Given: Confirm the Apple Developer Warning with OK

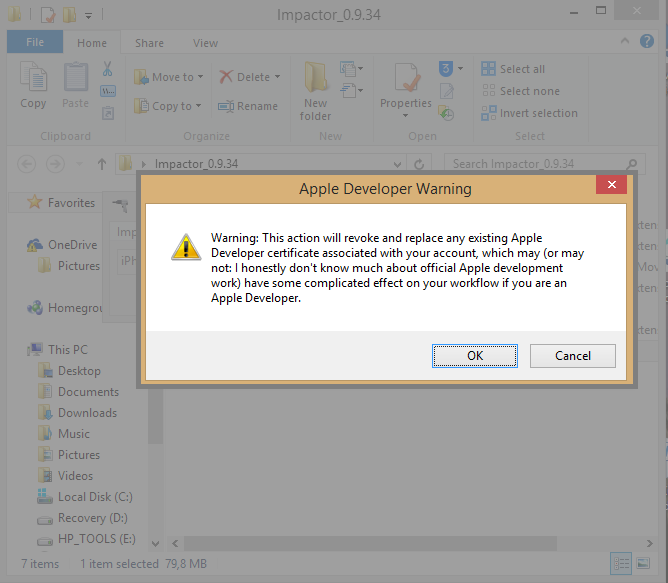Looking at the screenshot, I should tap(475, 355).
